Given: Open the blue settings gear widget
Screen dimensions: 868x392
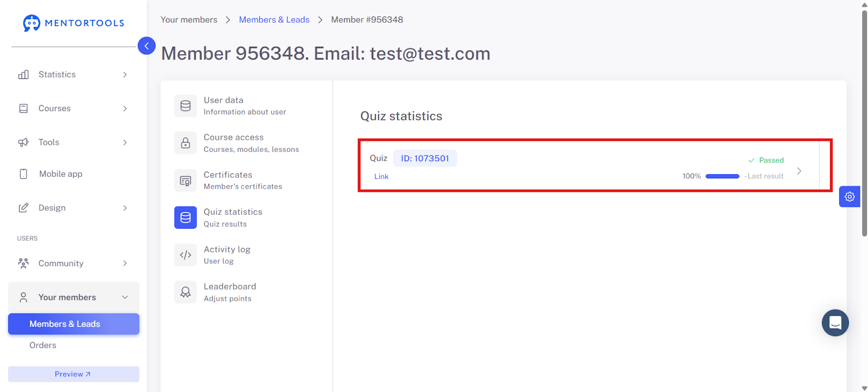Looking at the screenshot, I should 850,197.
